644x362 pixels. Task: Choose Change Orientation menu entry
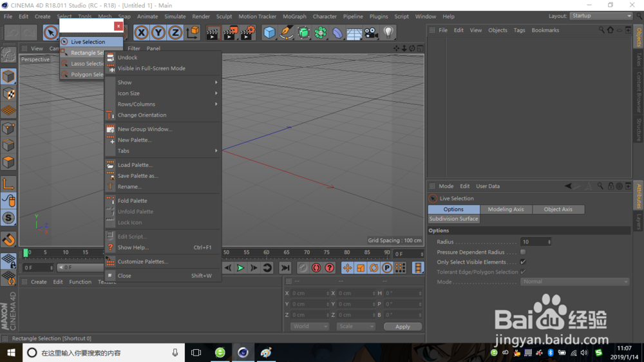(x=164, y=115)
